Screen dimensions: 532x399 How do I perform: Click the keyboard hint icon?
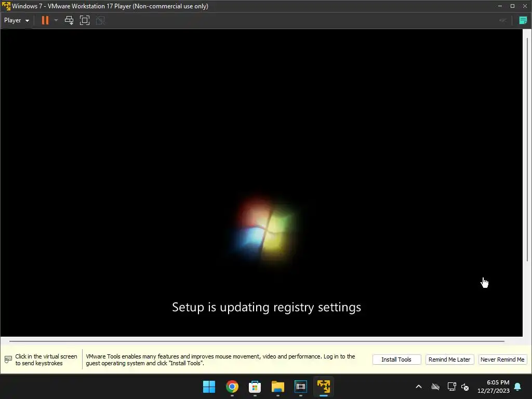(8, 360)
